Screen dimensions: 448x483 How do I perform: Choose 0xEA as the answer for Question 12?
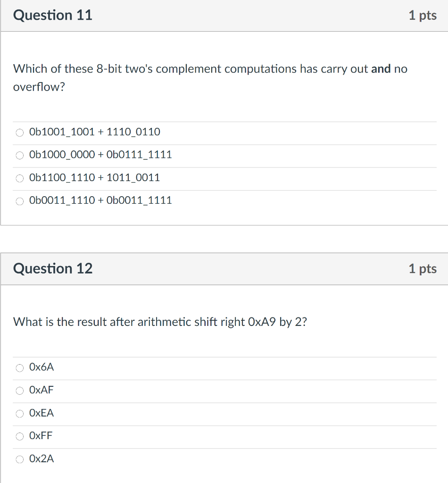click(19, 414)
